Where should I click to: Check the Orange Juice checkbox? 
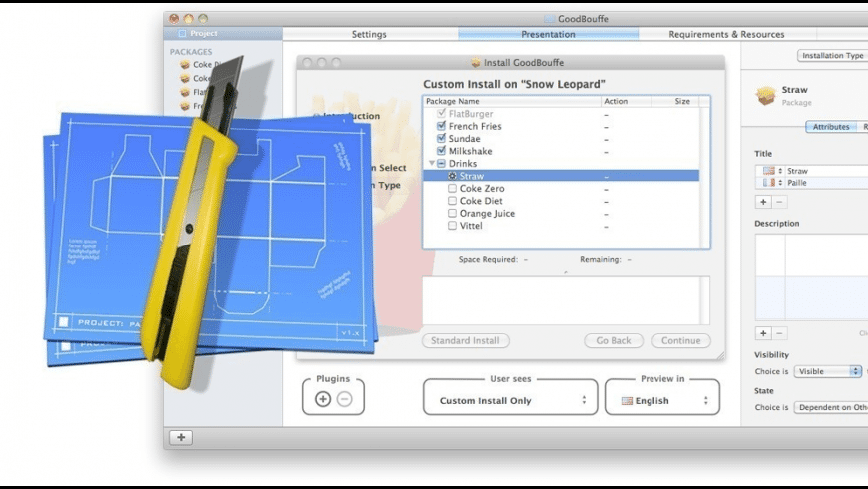point(452,213)
